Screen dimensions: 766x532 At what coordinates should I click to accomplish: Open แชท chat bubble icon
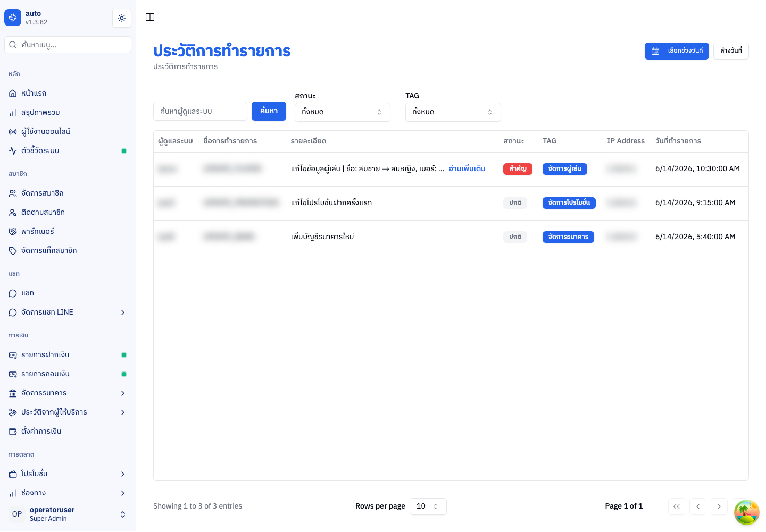13,293
